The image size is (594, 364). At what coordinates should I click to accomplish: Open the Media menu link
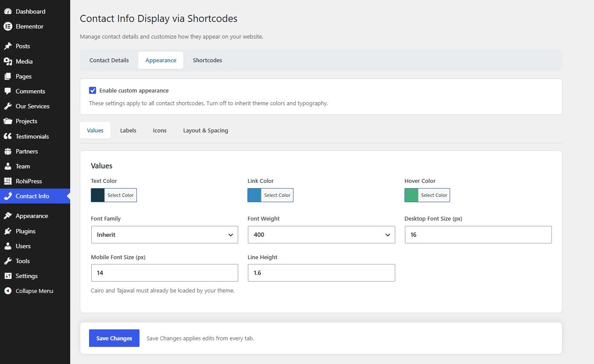24,61
